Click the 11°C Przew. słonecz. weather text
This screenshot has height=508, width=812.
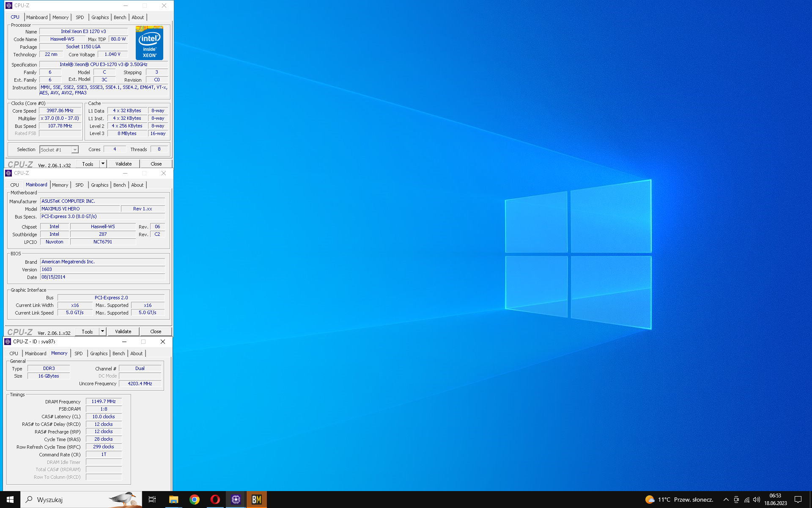[x=686, y=500]
